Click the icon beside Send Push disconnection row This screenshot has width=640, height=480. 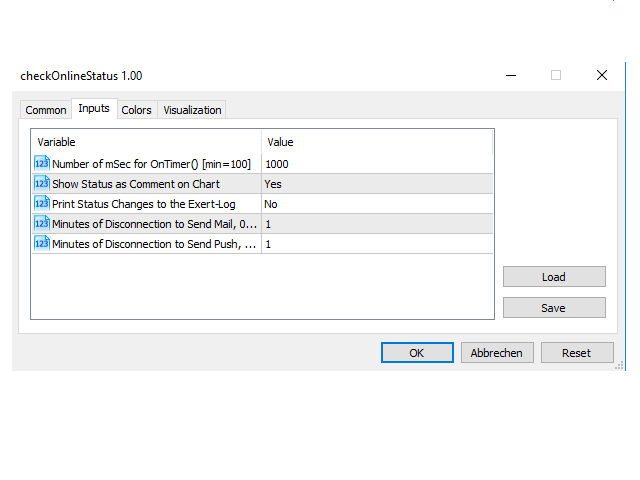[41, 243]
